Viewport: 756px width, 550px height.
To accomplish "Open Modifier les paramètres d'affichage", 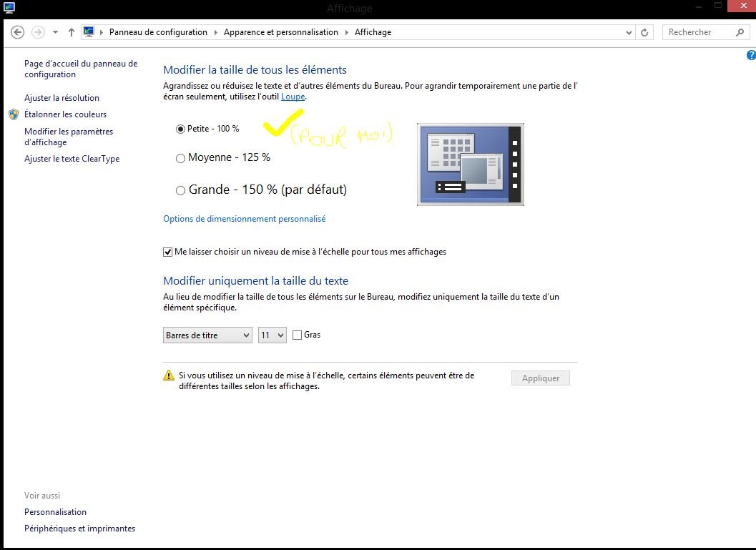I will click(69, 137).
